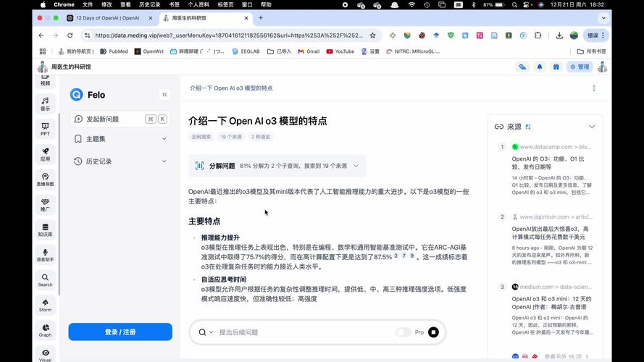Open the 语音助手 voice assistant
Image resolution: width=644 pixels, height=362 pixels.
(45, 254)
